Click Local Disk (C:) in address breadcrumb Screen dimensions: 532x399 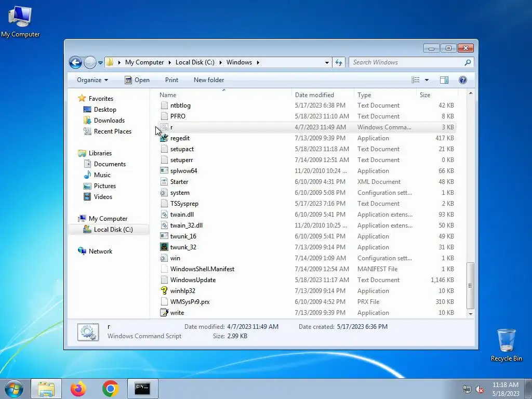click(195, 62)
